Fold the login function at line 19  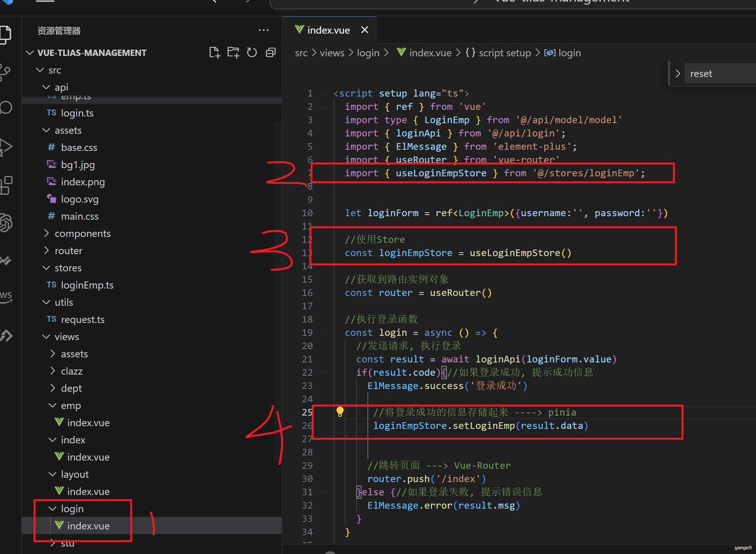coord(324,333)
